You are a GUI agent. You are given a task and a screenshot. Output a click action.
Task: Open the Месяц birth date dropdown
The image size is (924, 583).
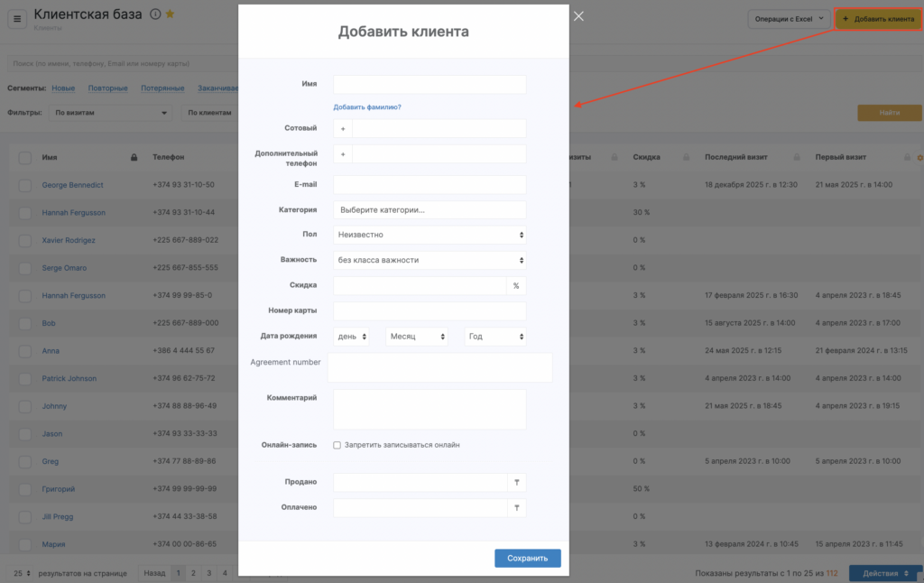417,337
